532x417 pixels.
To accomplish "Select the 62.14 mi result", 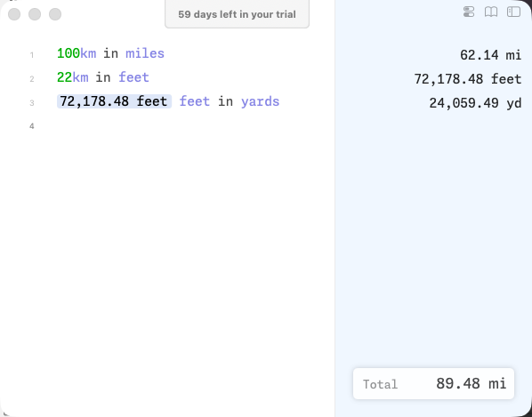I will point(490,55).
